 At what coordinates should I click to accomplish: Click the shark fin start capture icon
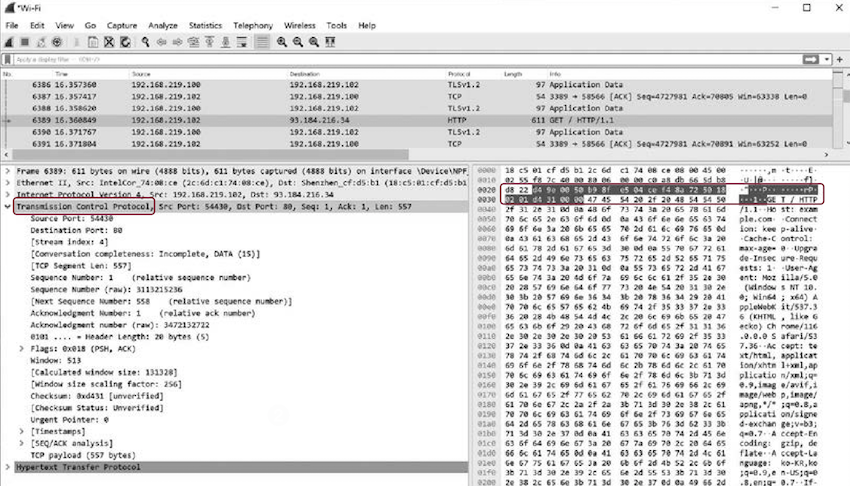pyautogui.click(x=9, y=42)
